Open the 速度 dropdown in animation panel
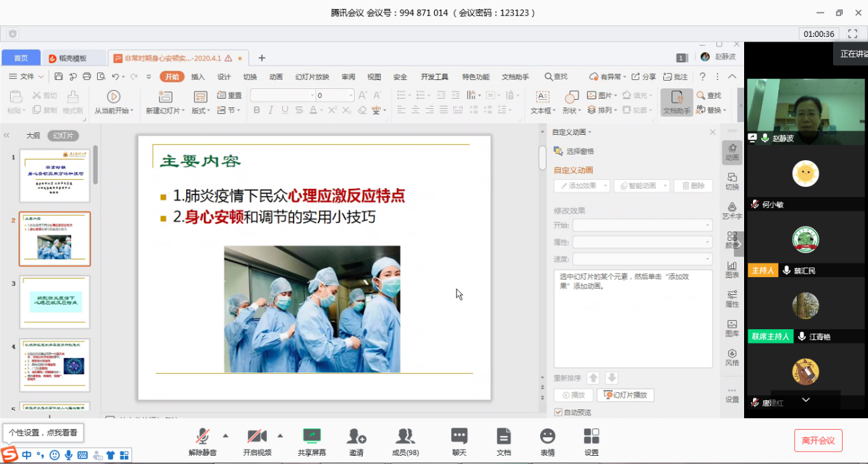This screenshot has height=464, width=868. [643, 259]
